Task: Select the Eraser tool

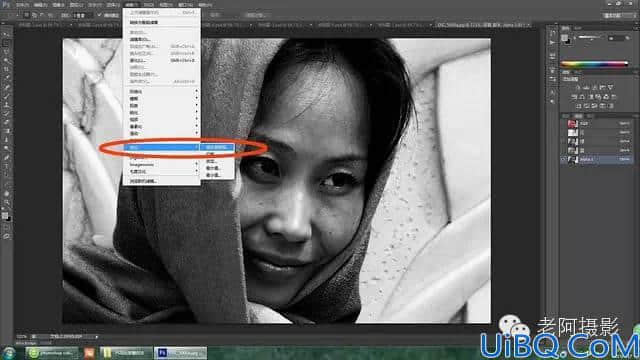Action: pos(6,122)
